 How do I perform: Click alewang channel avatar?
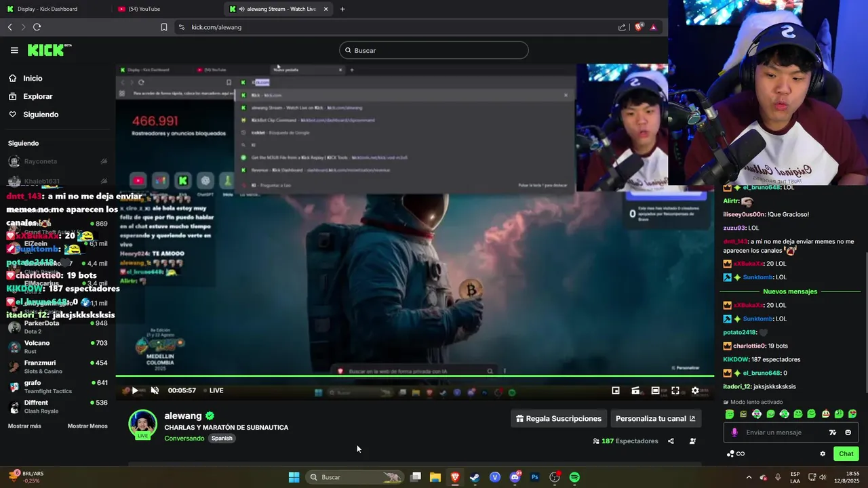tap(142, 424)
